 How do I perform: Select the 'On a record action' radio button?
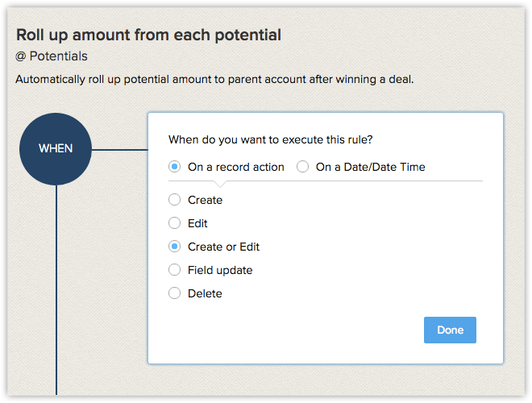[174, 167]
